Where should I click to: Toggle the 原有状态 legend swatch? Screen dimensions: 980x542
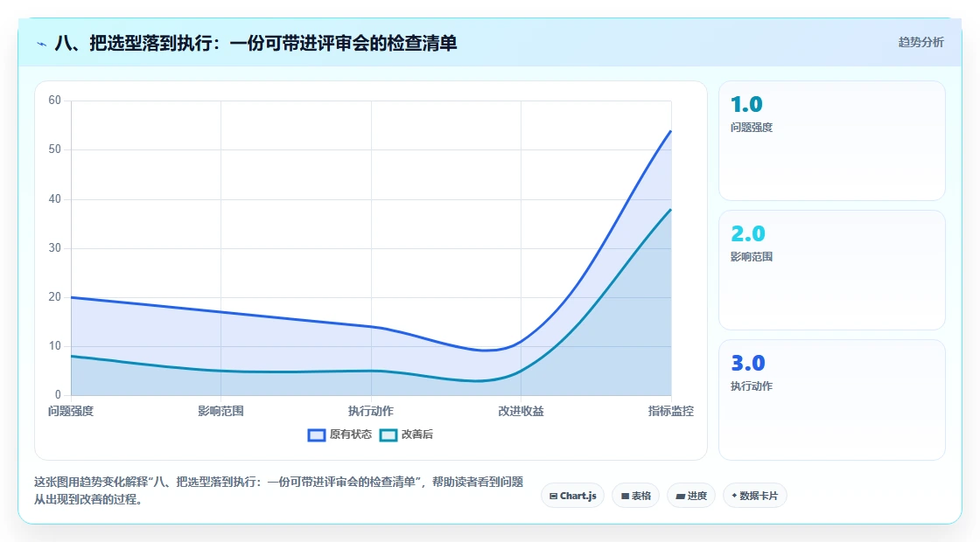[317, 435]
